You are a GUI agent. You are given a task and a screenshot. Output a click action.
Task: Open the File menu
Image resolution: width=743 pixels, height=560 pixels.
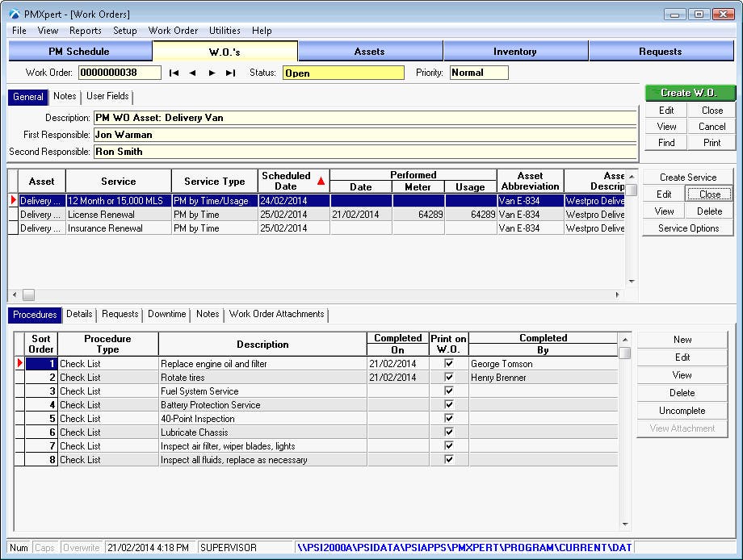(19, 31)
